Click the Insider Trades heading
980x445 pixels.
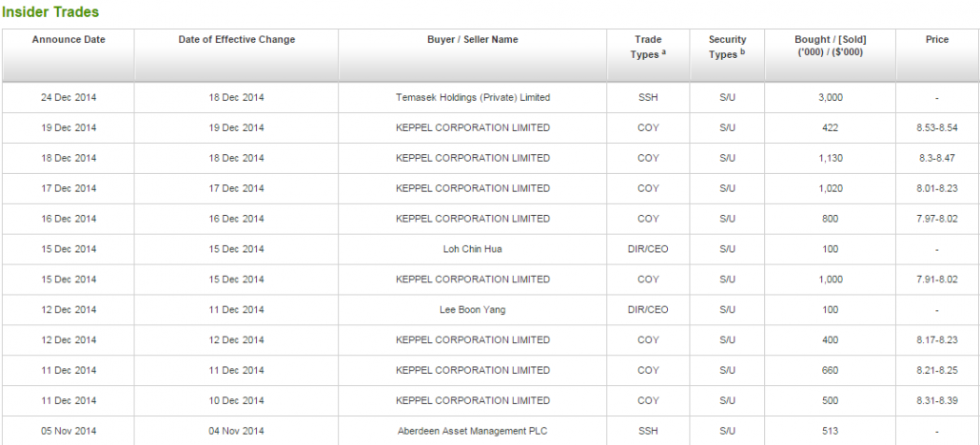point(50,12)
